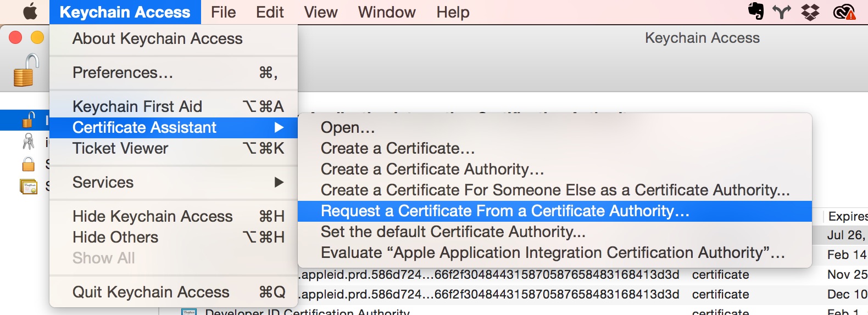868x315 pixels.
Task: Select the locked padlock keychain in sidebar
Action: (x=28, y=164)
